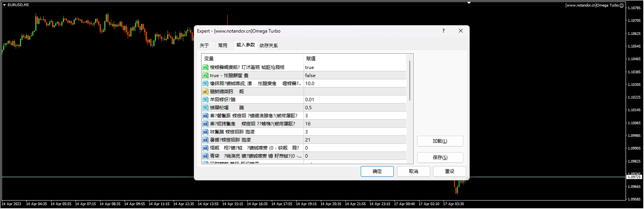The height and width of the screenshot is (209, 644).
Task: Click integer icon of row starting '悟觌'
Action: 205,148
